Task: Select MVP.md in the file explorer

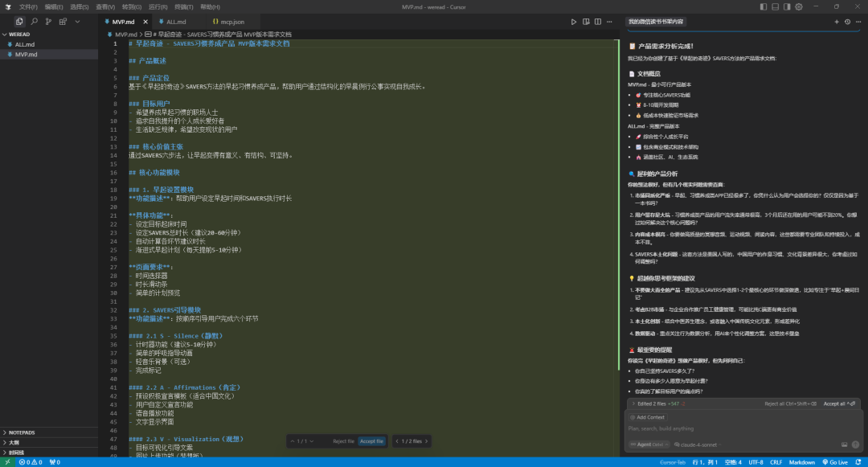Action: (x=49, y=54)
